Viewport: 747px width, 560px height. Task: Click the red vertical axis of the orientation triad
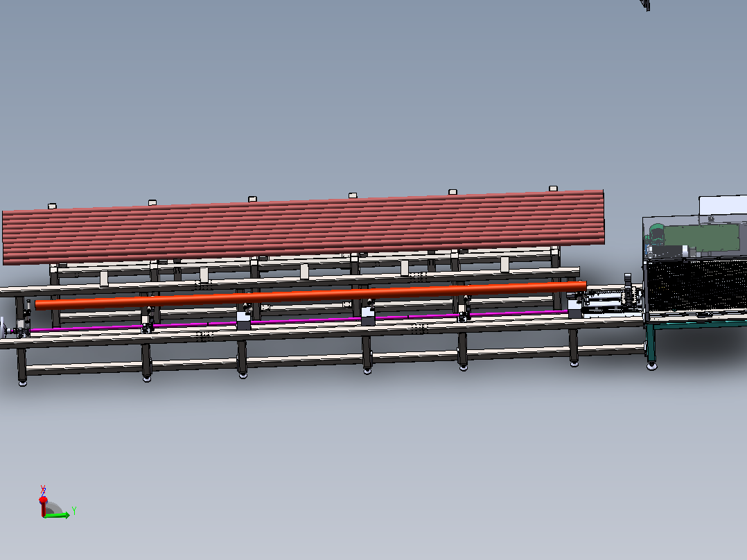point(43,506)
